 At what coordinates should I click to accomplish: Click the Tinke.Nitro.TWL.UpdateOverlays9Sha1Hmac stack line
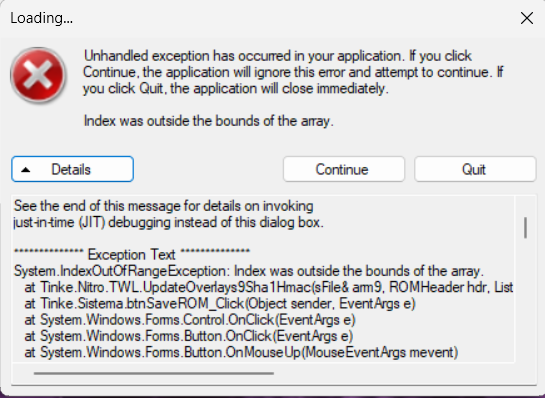pos(269,287)
